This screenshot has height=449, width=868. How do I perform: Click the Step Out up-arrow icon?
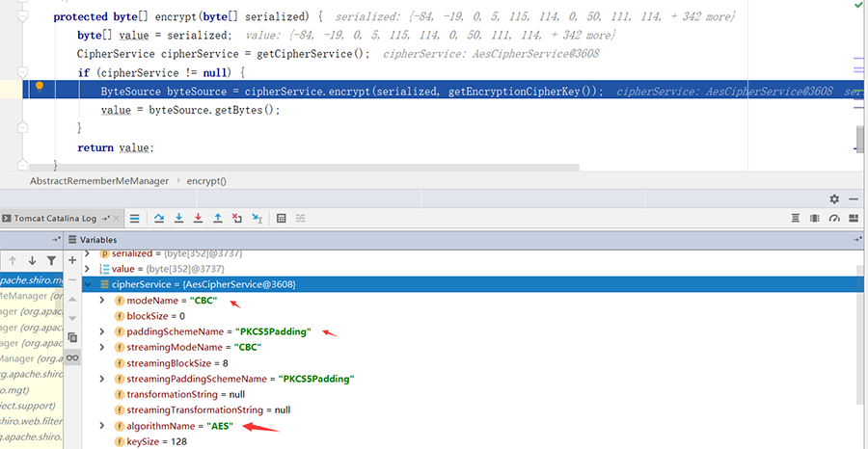[218, 219]
